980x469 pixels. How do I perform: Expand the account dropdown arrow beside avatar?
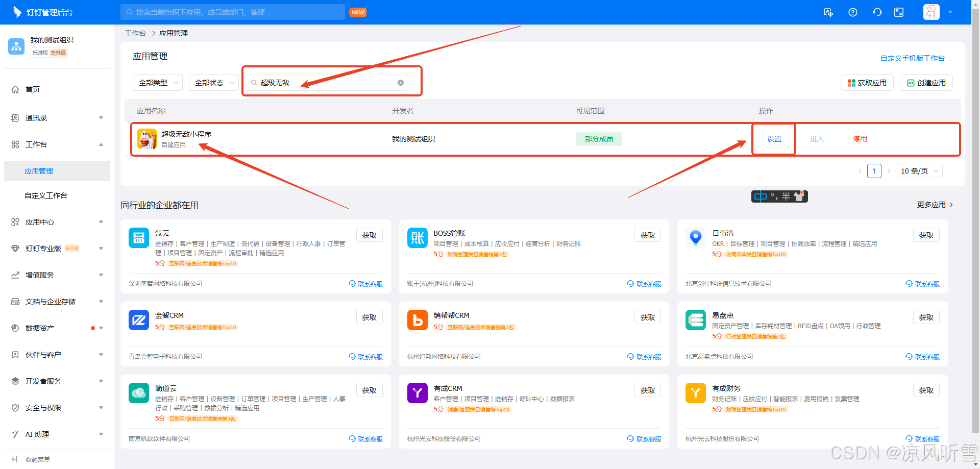click(950, 12)
